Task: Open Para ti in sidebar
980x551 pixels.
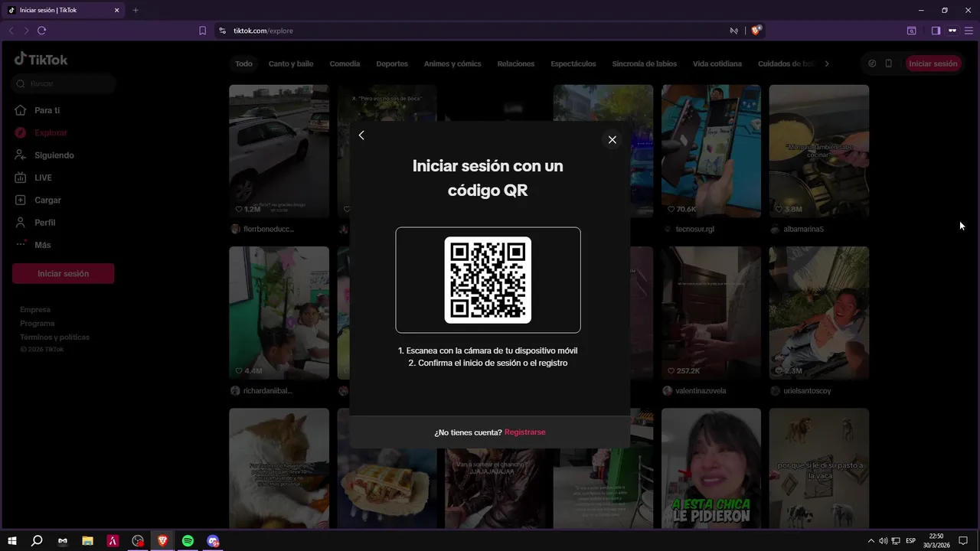Action: 38,110
